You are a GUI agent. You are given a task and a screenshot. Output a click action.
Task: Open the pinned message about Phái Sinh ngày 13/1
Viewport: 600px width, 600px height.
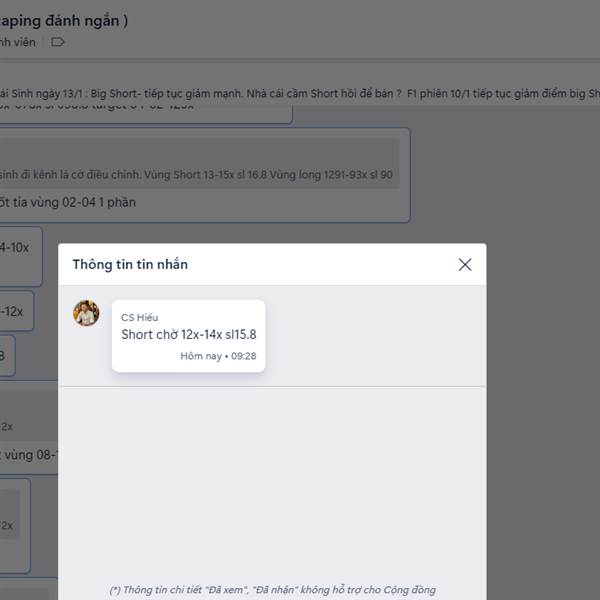tap(300, 94)
